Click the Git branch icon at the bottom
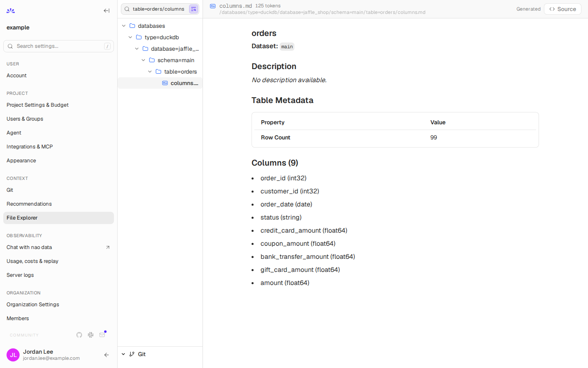The width and height of the screenshot is (588, 368). pyautogui.click(x=132, y=354)
